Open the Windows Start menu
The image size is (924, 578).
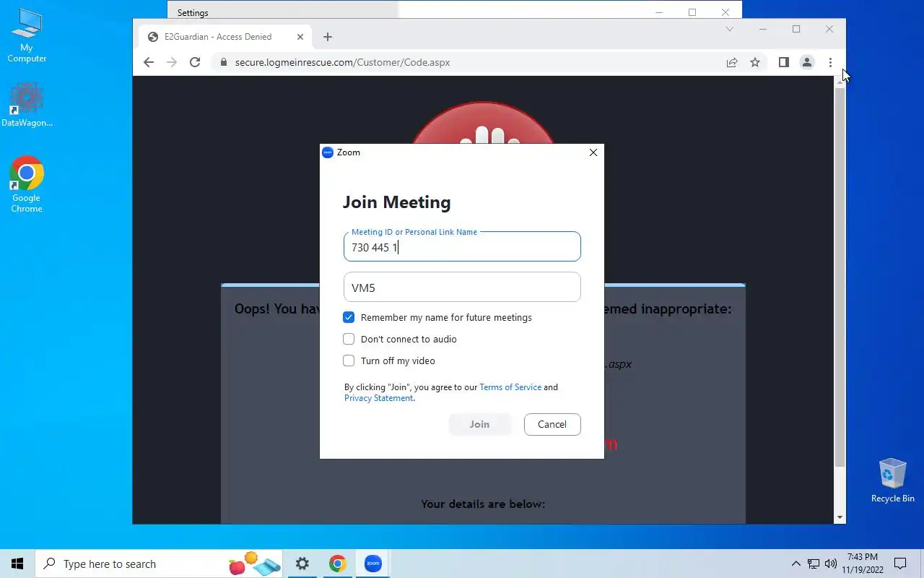point(17,564)
